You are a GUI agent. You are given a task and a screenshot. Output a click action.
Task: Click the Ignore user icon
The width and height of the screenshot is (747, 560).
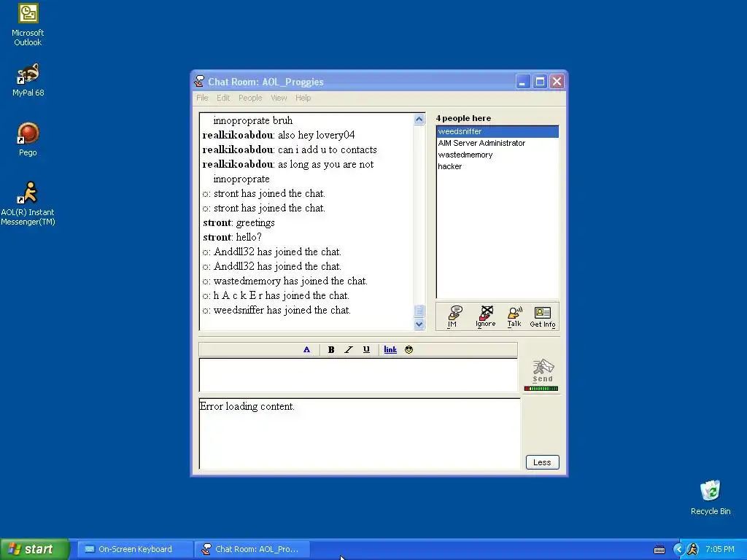click(485, 316)
